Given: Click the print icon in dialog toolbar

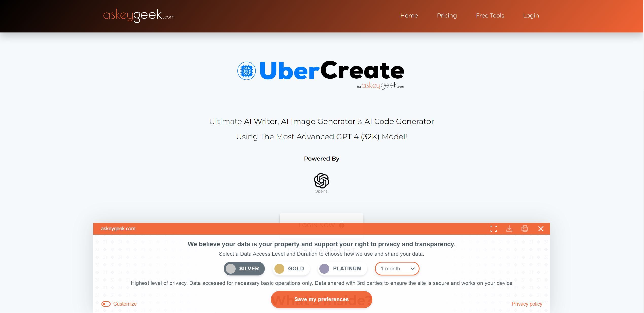Looking at the screenshot, I should 525,229.
